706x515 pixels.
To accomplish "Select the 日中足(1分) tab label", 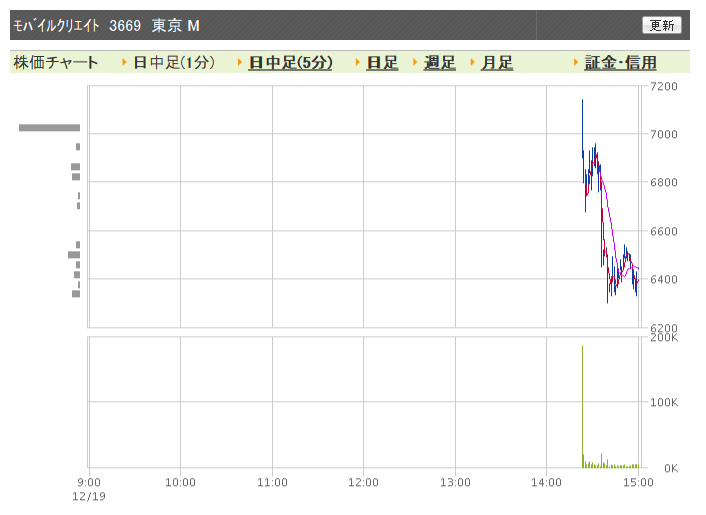I will [174, 63].
